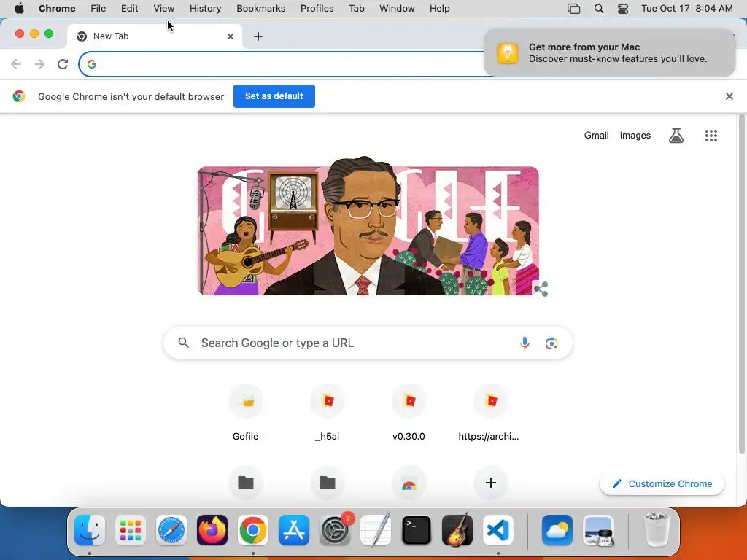The width and height of the screenshot is (747, 560).
Task: Launch Visual Studio Code from the Dock
Action: [498, 530]
